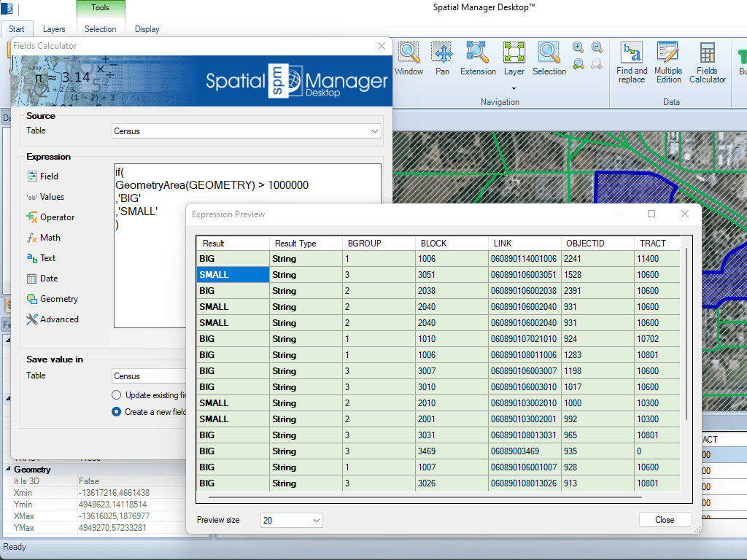The height and width of the screenshot is (560, 747).
Task: Switch to the Selection ribbon tab
Action: tap(101, 29)
